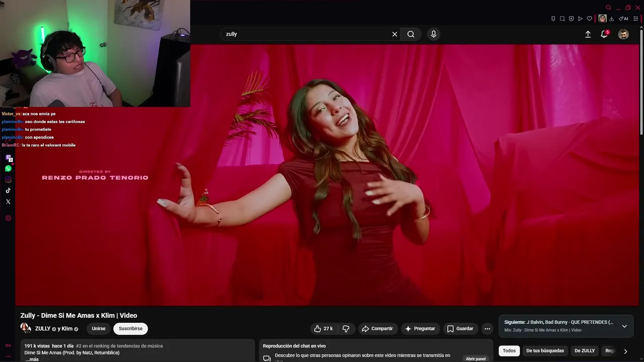Open the Easy Setup sliders icon
The width and height of the screenshot is (644, 362).
pyautogui.click(x=635, y=19)
